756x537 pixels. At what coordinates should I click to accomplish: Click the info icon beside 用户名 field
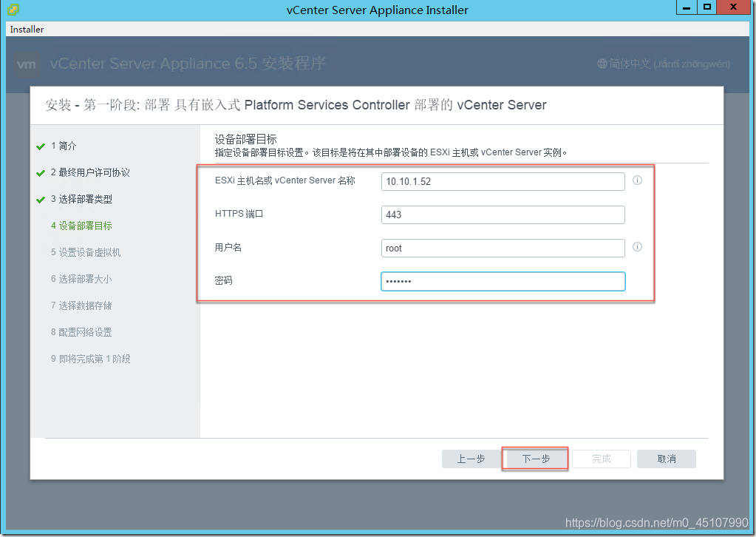coord(637,247)
